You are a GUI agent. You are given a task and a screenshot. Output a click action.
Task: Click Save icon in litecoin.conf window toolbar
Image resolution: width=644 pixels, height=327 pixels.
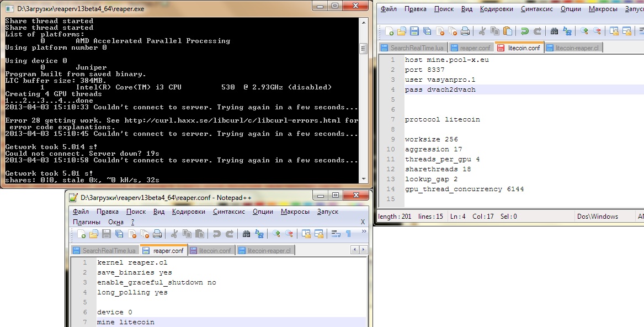click(414, 31)
